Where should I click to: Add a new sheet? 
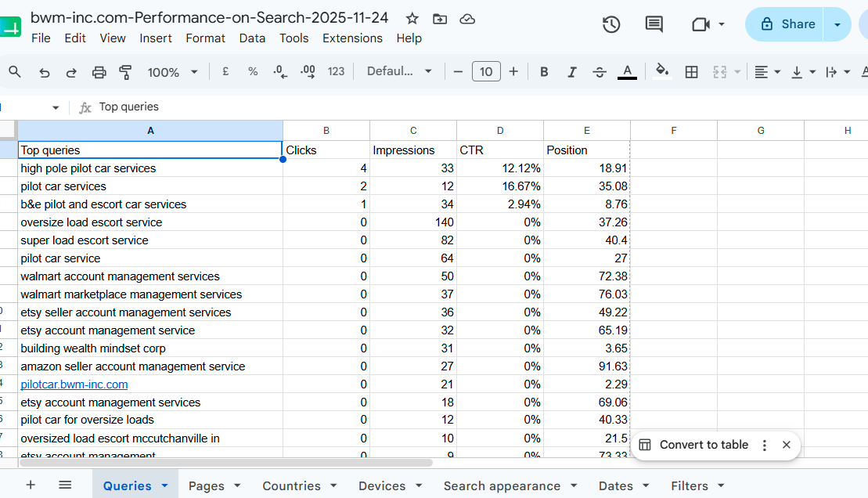pos(31,485)
